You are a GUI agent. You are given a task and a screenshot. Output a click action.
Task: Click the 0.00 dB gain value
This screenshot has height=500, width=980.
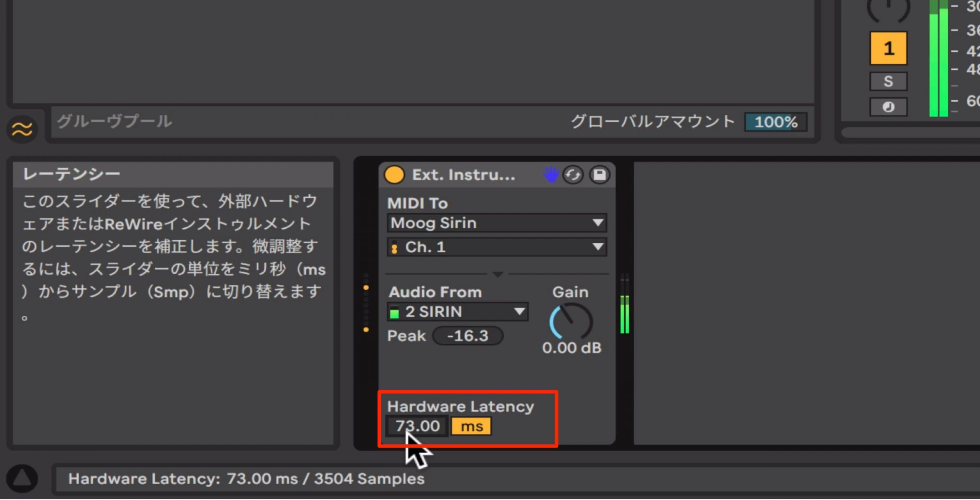[x=572, y=348]
